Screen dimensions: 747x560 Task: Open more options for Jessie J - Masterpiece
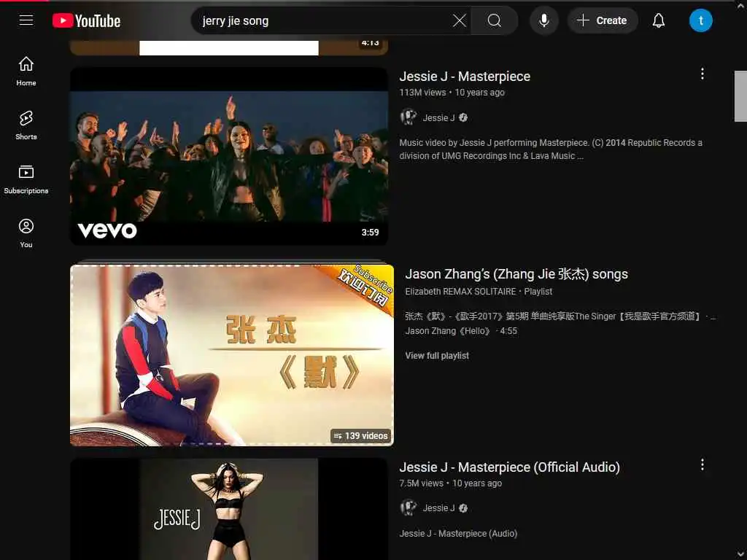[x=702, y=74]
